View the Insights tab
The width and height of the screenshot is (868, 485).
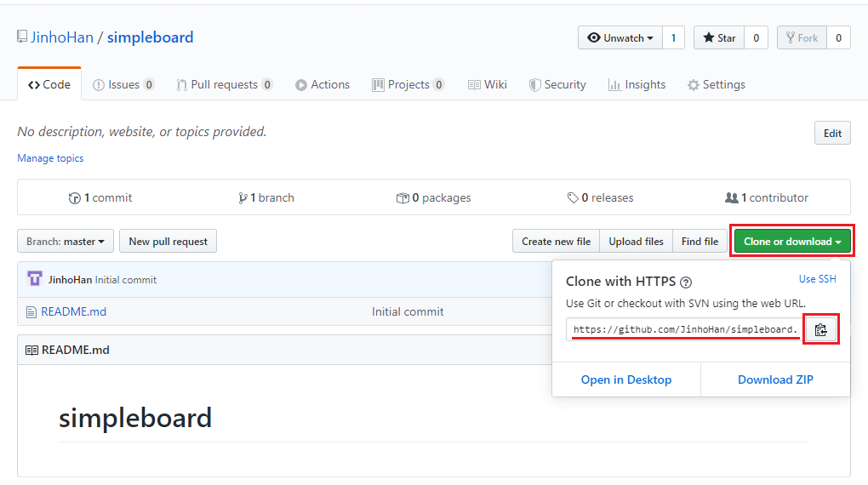point(637,85)
